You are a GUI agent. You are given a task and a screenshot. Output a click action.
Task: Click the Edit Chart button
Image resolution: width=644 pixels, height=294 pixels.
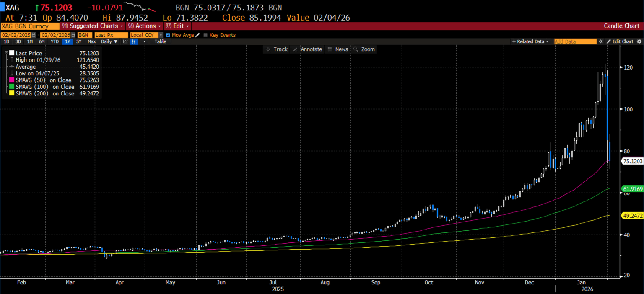[x=620, y=41]
